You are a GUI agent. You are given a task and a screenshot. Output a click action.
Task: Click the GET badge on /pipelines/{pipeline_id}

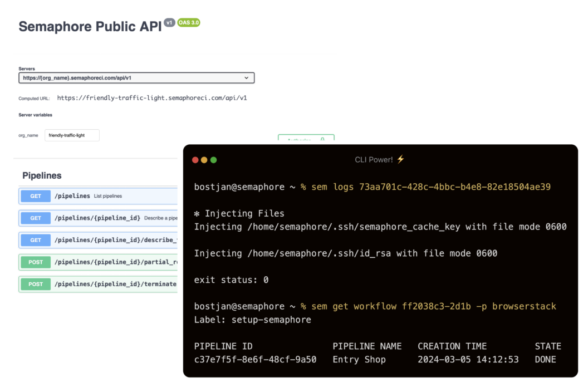point(35,218)
